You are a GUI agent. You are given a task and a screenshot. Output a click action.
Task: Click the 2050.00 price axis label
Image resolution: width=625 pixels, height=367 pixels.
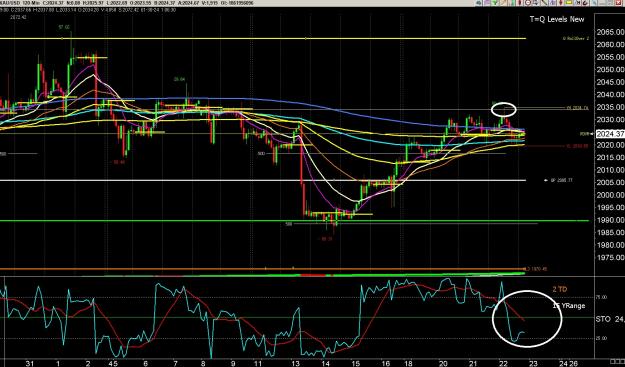click(x=610, y=70)
